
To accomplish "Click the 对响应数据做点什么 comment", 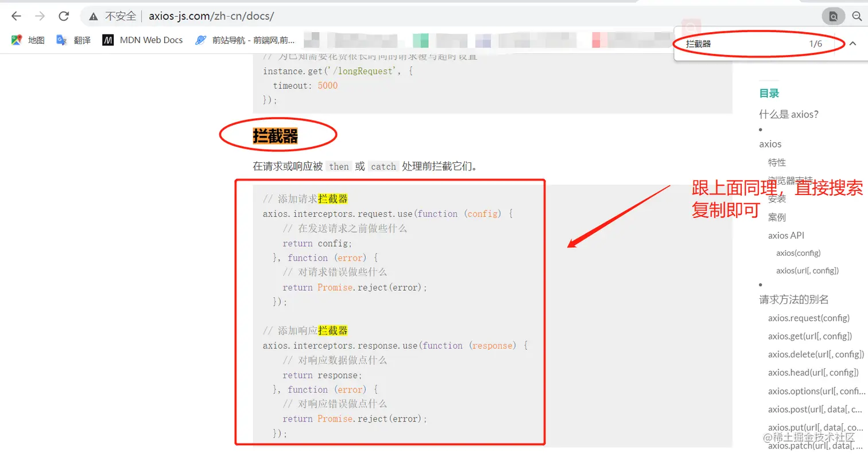I will pyautogui.click(x=335, y=360).
